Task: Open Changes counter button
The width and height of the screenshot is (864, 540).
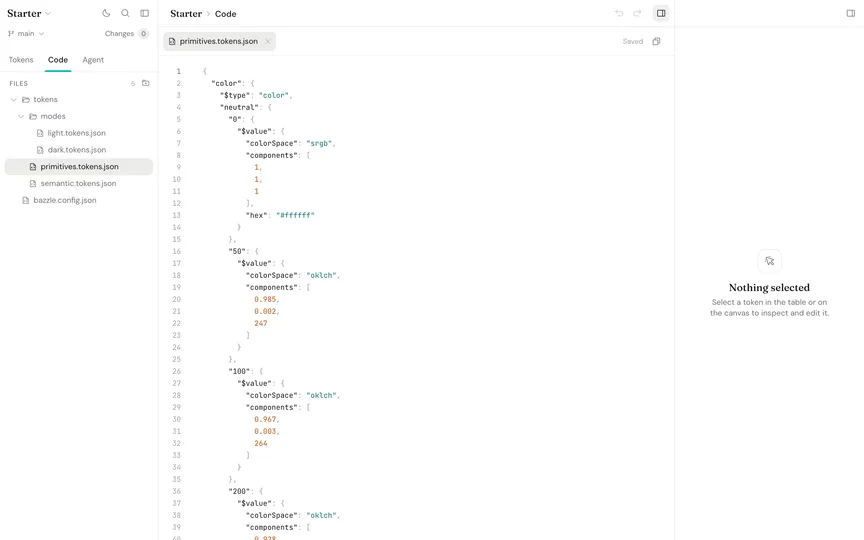Action: [127, 34]
